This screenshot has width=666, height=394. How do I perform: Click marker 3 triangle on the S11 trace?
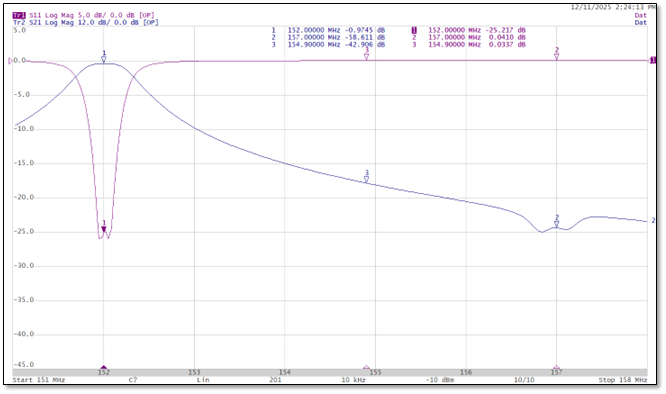point(367,56)
